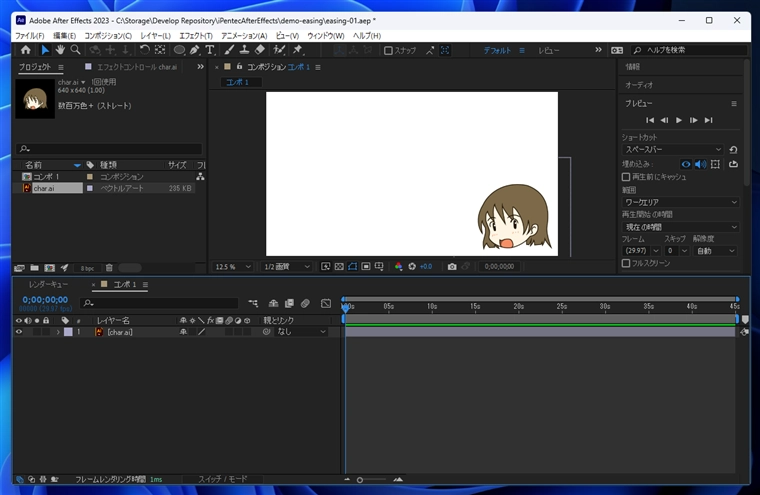Switch to the レンダーキュー tab
This screenshot has height=495, width=760.
tap(48, 284)
